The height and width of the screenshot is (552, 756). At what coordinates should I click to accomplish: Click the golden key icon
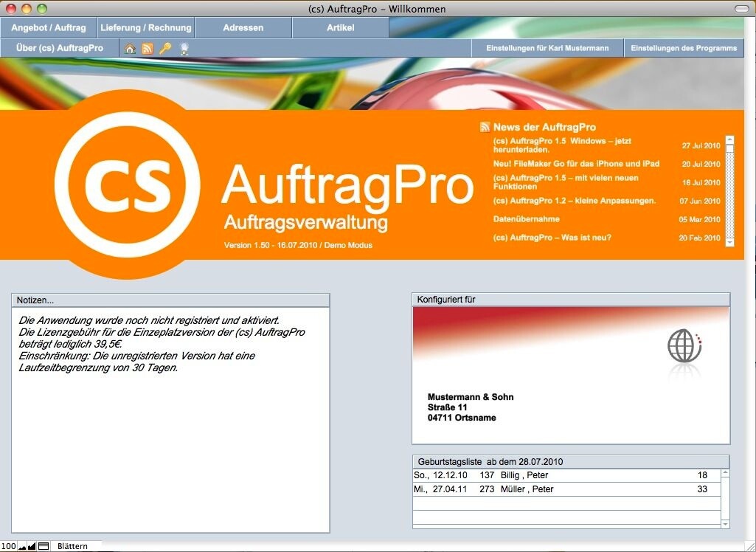[165, 48]
